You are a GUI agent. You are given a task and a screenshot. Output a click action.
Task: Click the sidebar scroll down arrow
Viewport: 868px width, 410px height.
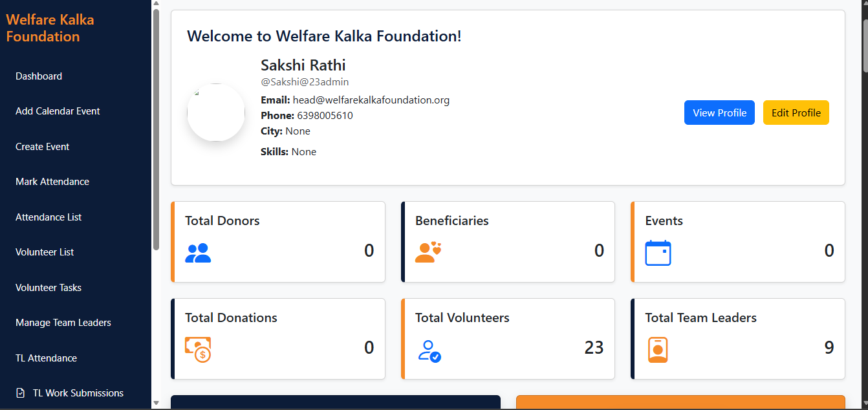pyautogui.click(x=156, y=404)
